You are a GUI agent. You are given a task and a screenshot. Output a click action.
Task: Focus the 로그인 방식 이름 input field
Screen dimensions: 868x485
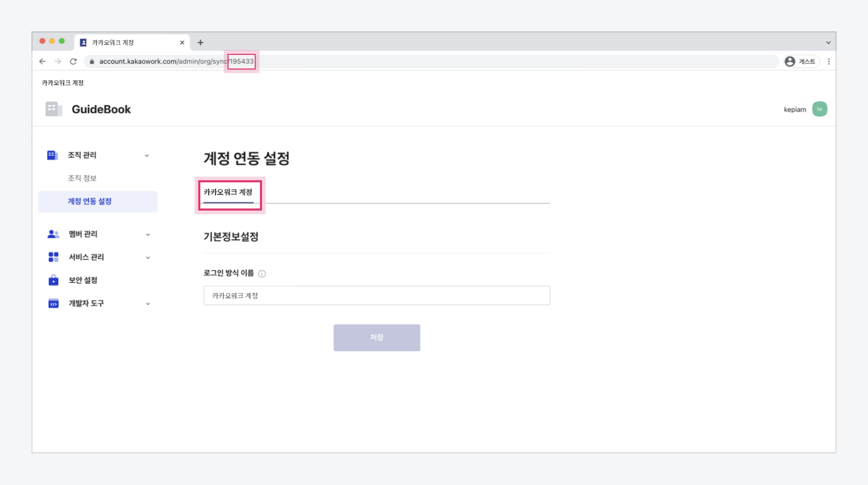tap(376, 296)
